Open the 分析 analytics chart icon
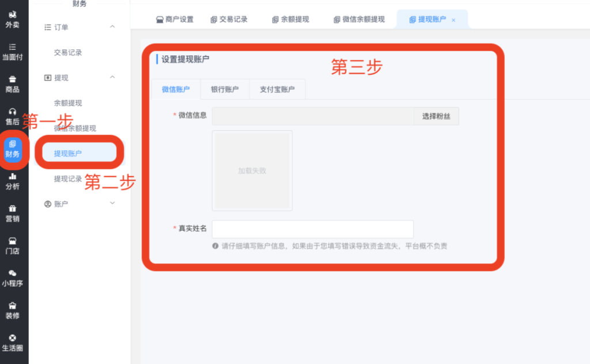The height and width of the screenshot is (364, 590). coord(13,181)
